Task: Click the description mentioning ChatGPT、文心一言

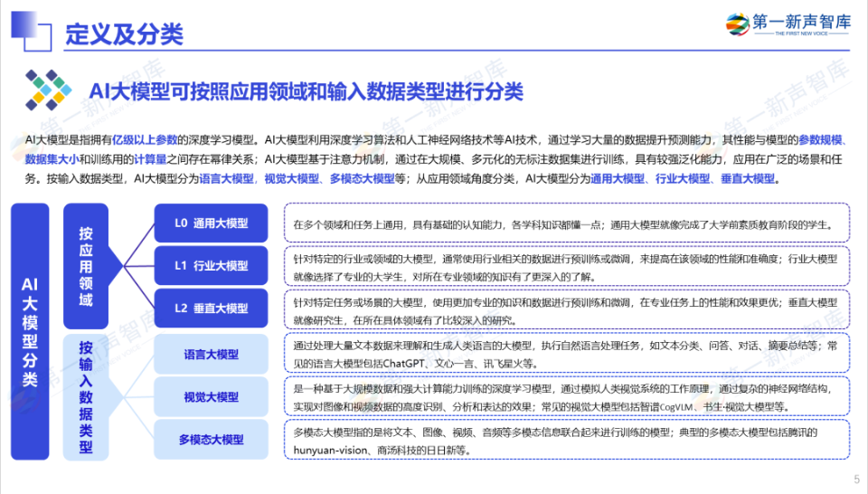Action: coord(567,354)
